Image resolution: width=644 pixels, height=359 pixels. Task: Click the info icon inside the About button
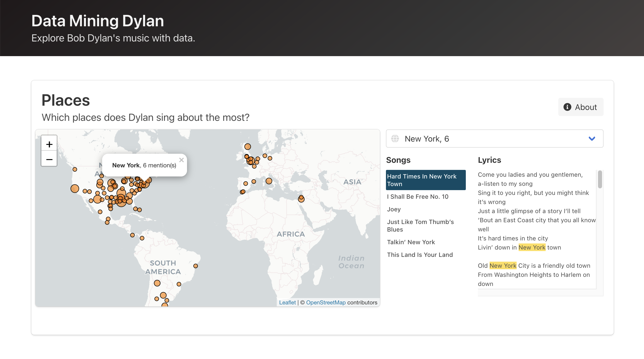click(567, 107)
